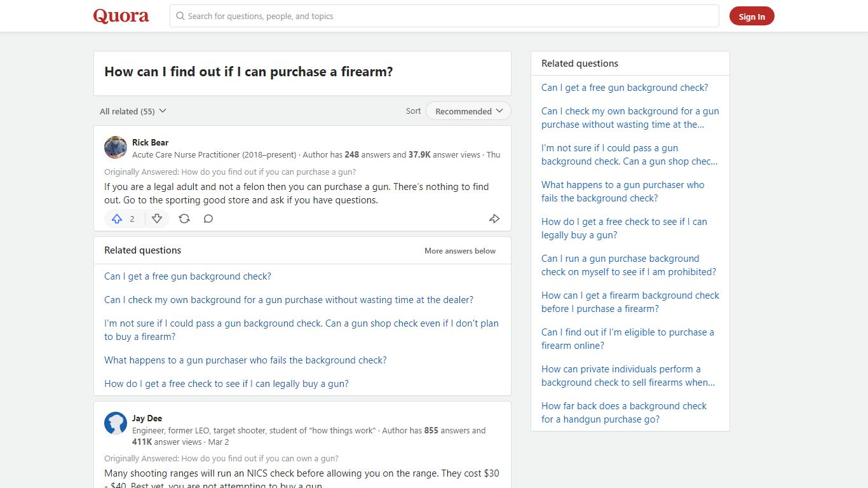Open center link about checking own background at dealer
Screen dimensions: 868x488
[x=288, y=300]
